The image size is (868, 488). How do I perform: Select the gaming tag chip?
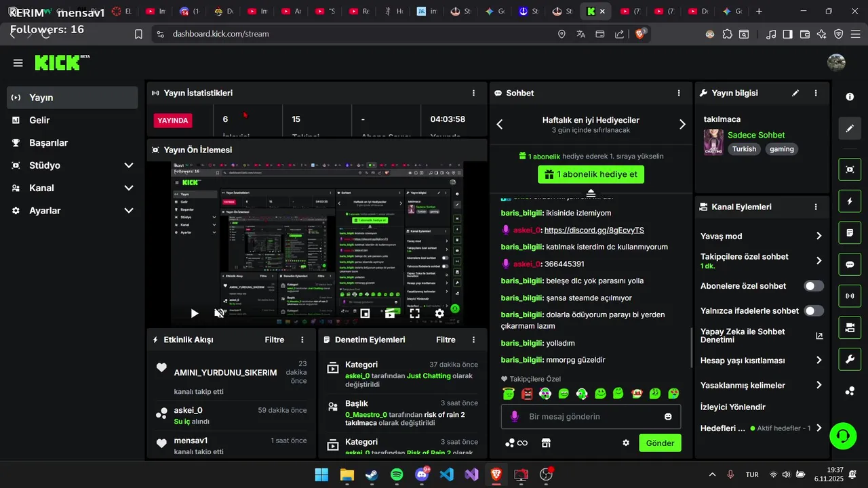click(781, 149)
